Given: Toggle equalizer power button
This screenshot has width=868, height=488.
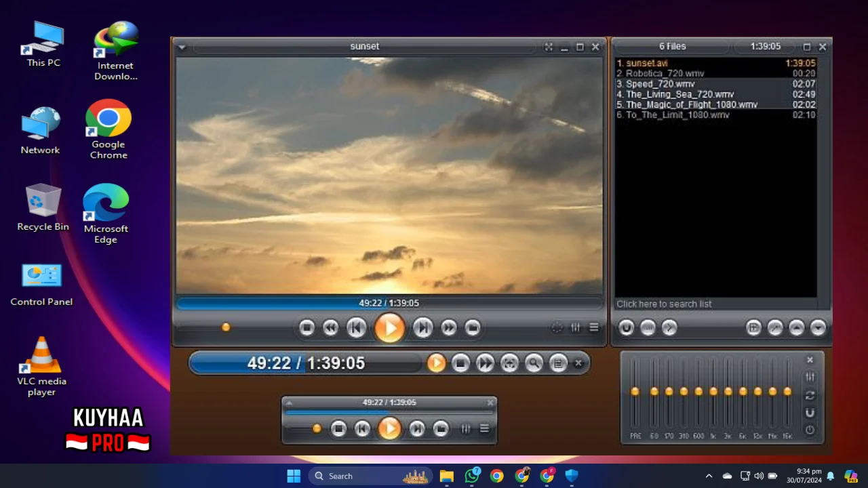Looking at the screenshot, I should click(x=810, y=430).
